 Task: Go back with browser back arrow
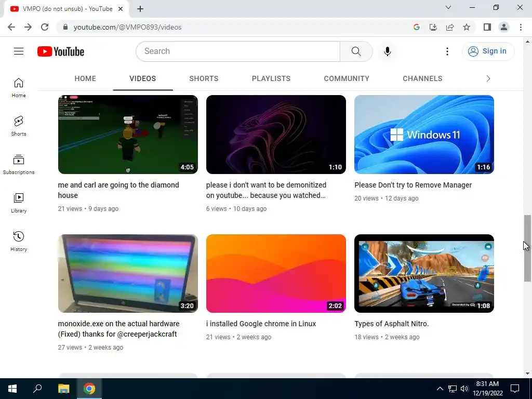pyautogui.click(x=11, y=27)
